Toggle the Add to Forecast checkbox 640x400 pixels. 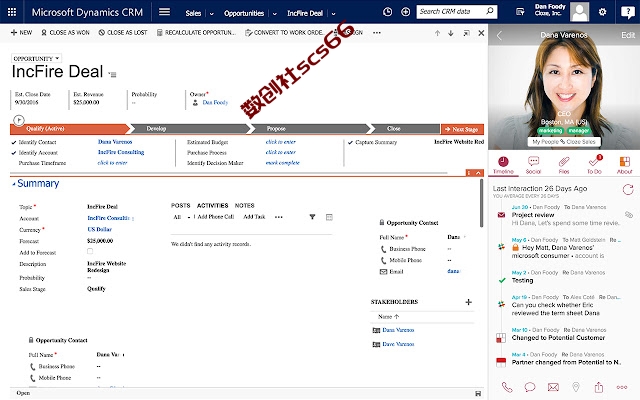(90, 251)
